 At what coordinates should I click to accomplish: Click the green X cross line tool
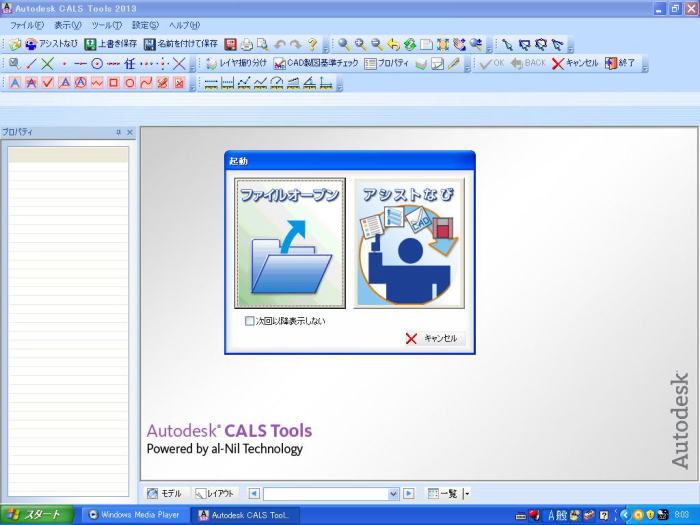click(x=47, y=64)
